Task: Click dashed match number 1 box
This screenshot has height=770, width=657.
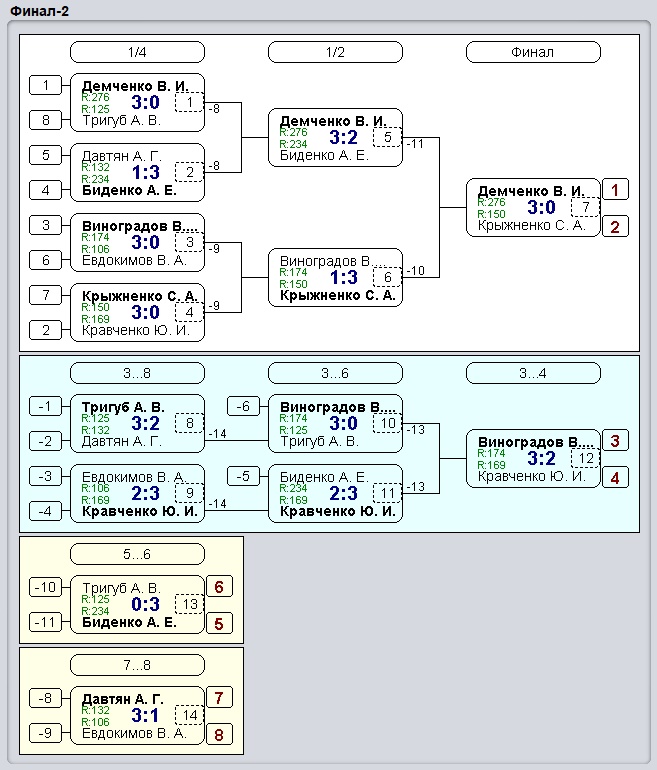Action: pos(190,102)
